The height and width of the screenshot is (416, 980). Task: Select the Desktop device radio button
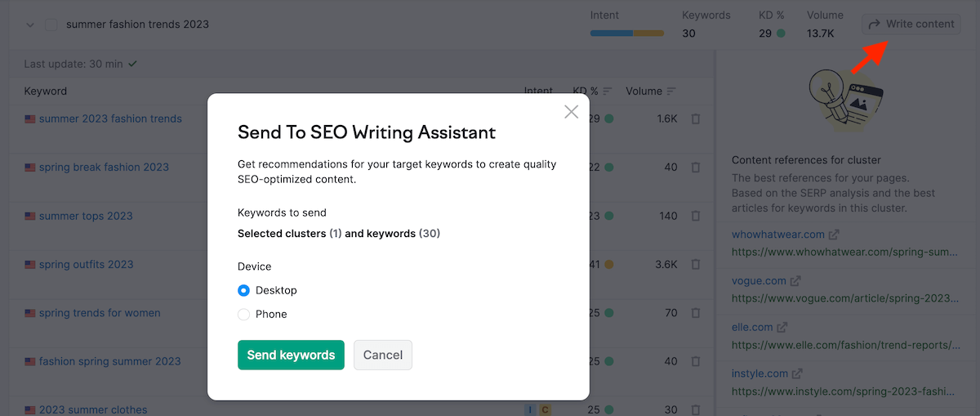243,290
